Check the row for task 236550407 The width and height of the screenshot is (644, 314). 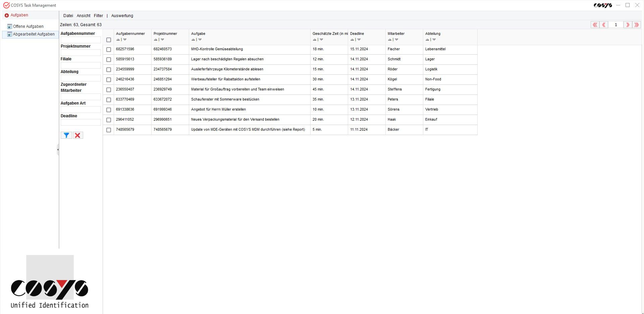click(x=109, y=90)
